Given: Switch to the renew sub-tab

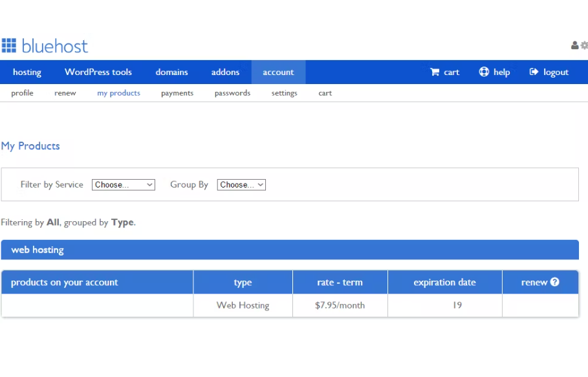Looking at the screenshot, I should (65, 93).
